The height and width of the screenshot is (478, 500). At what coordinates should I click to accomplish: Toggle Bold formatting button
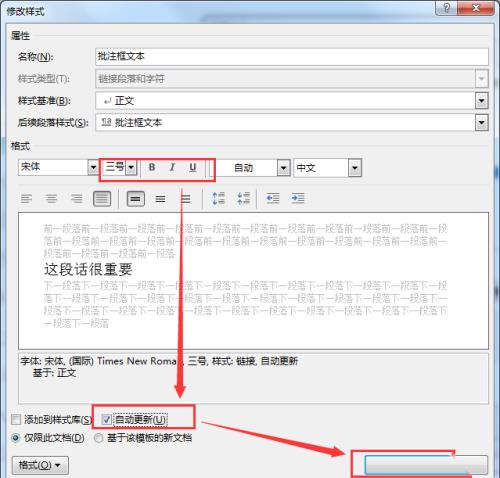(152, 167)
